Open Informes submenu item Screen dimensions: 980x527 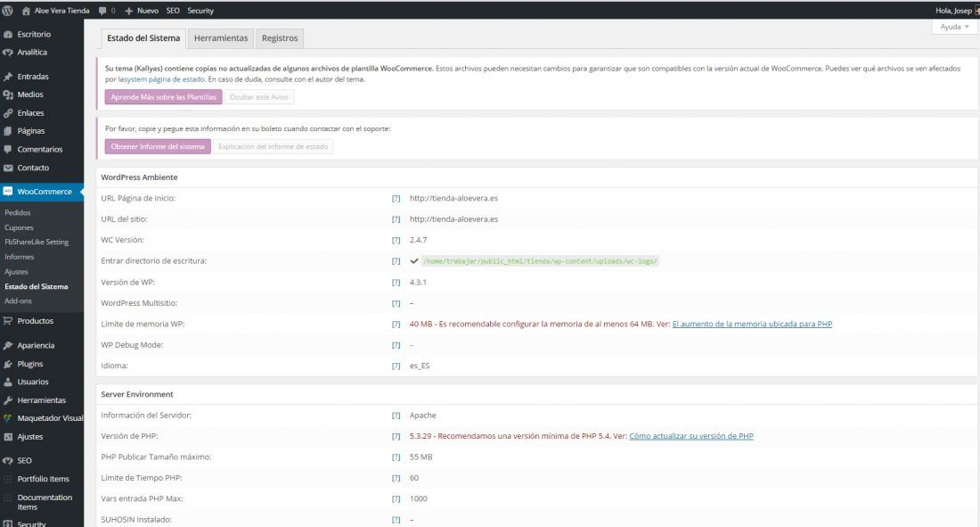tap(20, 257)
